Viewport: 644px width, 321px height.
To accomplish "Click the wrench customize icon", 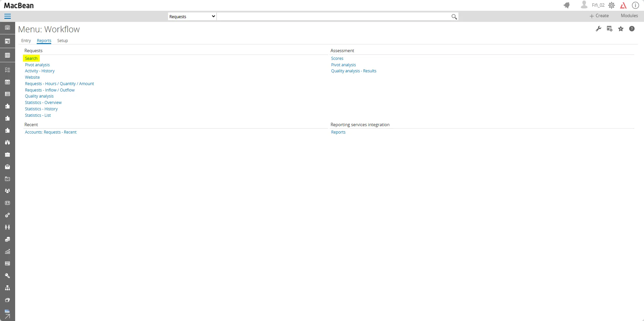I will coord(599,29).
